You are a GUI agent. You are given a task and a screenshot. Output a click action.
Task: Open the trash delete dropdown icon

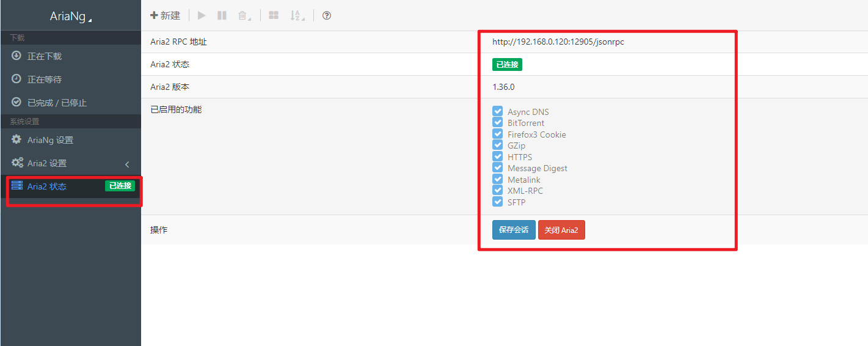click(x=244, y=16)
